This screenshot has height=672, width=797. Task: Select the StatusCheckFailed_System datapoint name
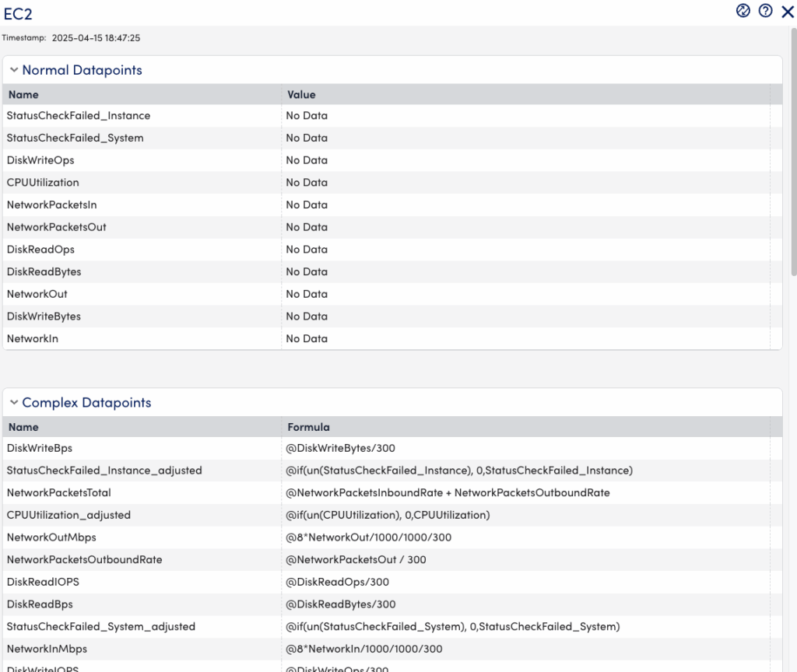pos(75,138)
